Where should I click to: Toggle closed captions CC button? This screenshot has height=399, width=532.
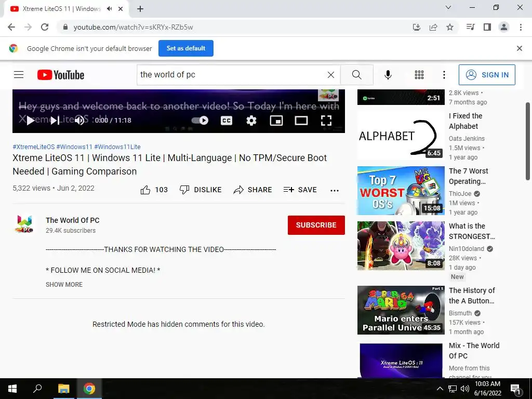(x=227, y=121)
